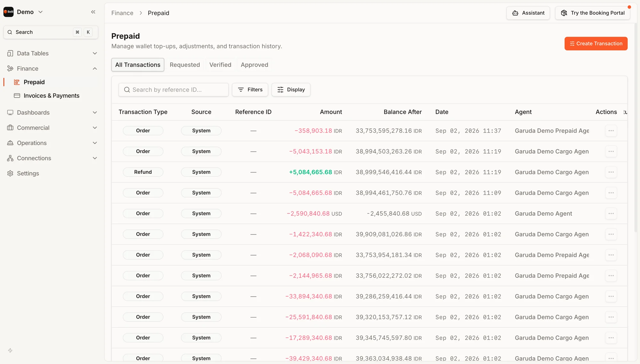Expand the Dashboards section
The height and width of the screenshot is (364, 640).
52,112
